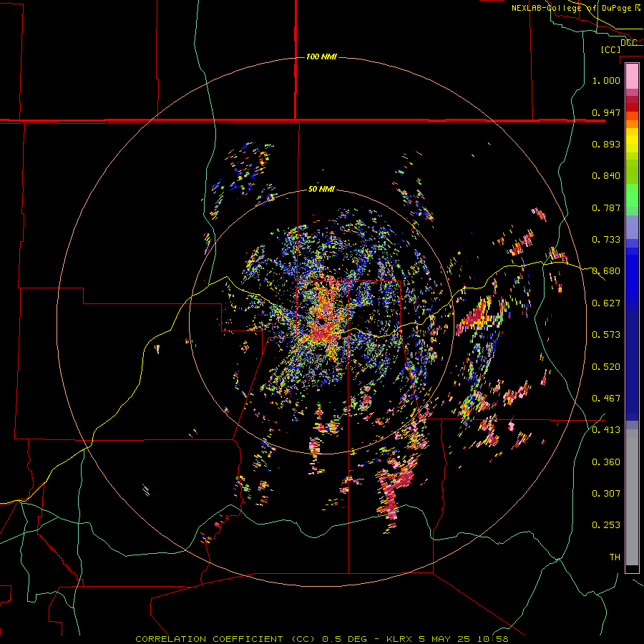Click the 0.467 scale value
Image resolution: width=644 pixels, height=644 pixels.
(x=606, y=399)
